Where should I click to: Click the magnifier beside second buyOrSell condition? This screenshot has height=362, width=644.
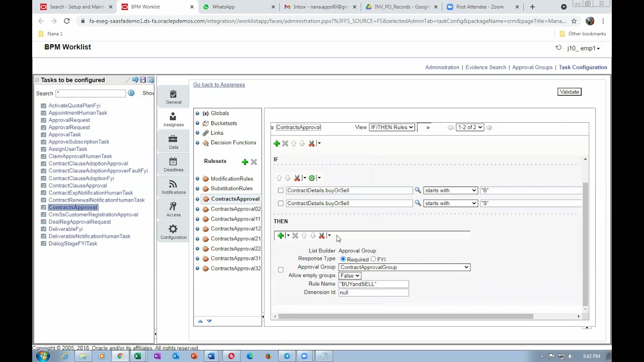click(418, 203)
